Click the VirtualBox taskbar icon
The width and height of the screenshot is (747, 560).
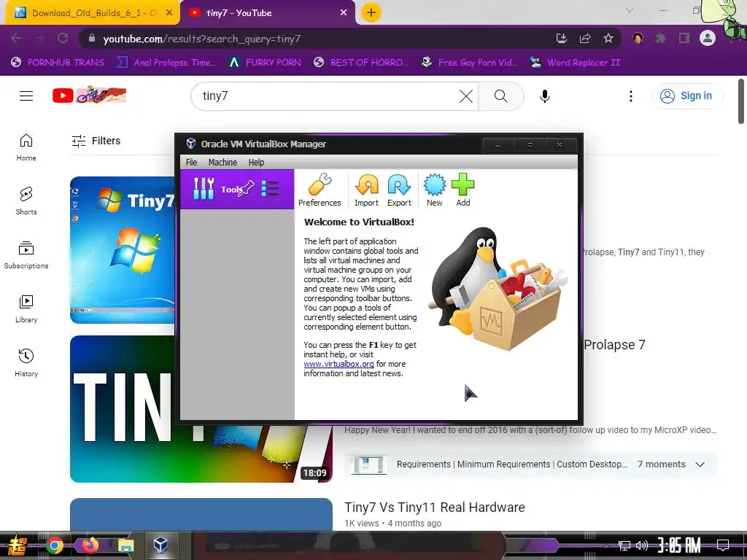[160, 544]
